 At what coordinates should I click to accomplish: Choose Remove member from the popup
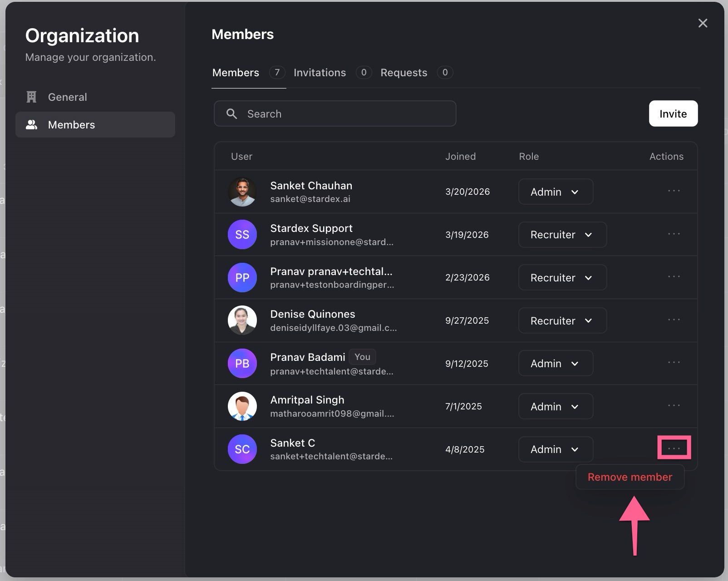pyautogui.click(x=630, y=477)
